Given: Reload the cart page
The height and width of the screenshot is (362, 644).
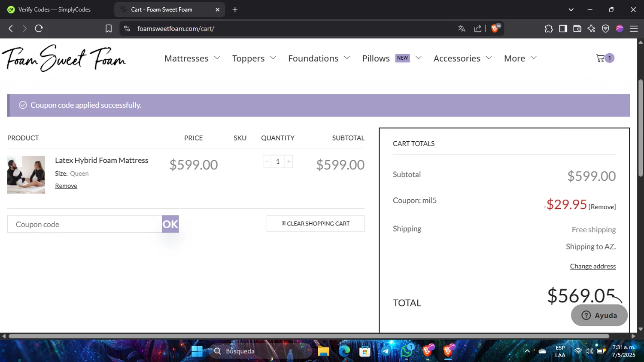Looking at the screenshot, I should pos(39,29).
